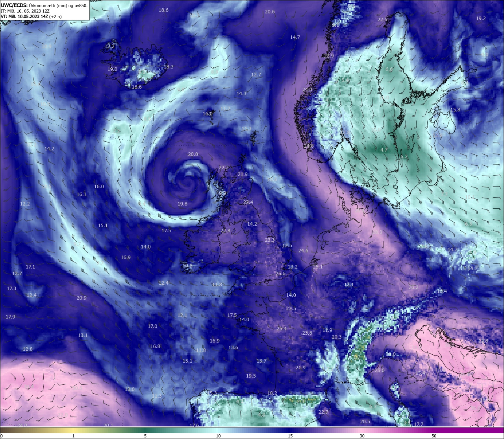Image resolution: width=504 pixels, height=439 pixels.
Task: Click the 23.5 value on the map
Action: click(291, 309)
